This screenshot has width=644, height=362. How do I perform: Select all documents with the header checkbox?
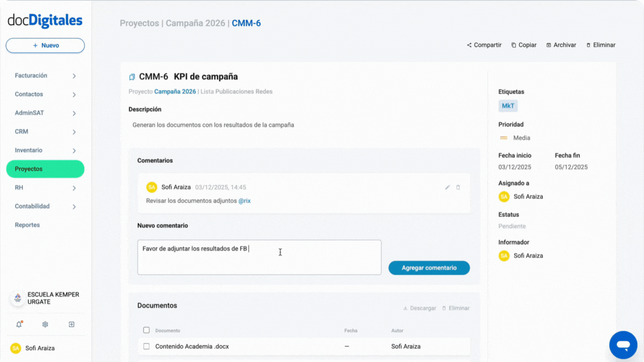tap(147, 330)
